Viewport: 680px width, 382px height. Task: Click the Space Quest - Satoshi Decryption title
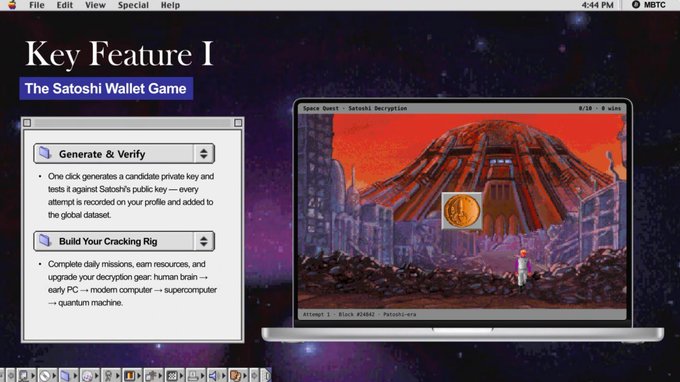355,108
